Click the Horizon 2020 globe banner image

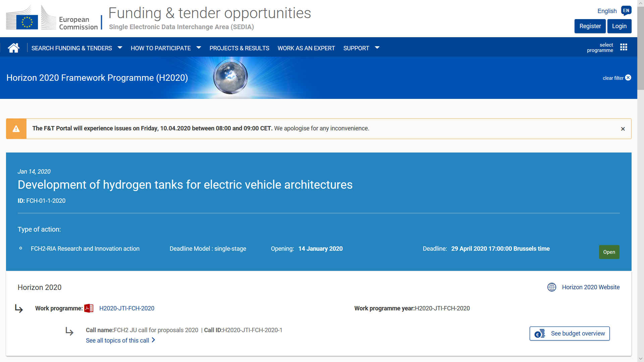pos(230,77)
